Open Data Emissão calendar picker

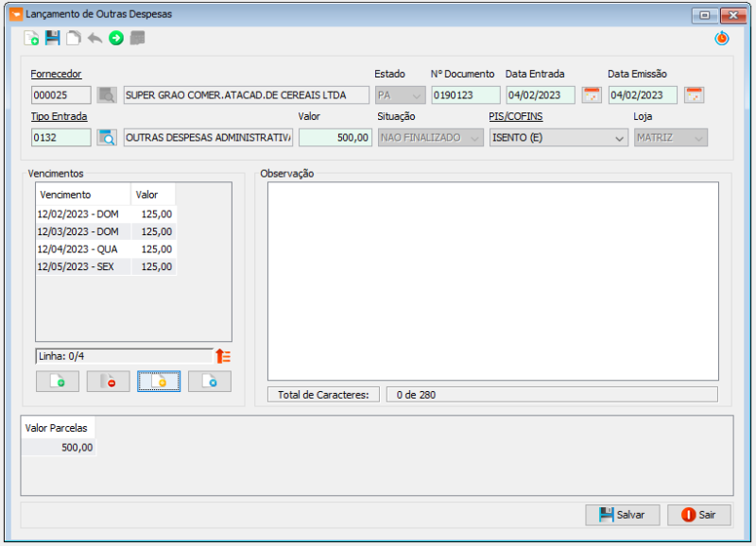click(x=694, y=95)
